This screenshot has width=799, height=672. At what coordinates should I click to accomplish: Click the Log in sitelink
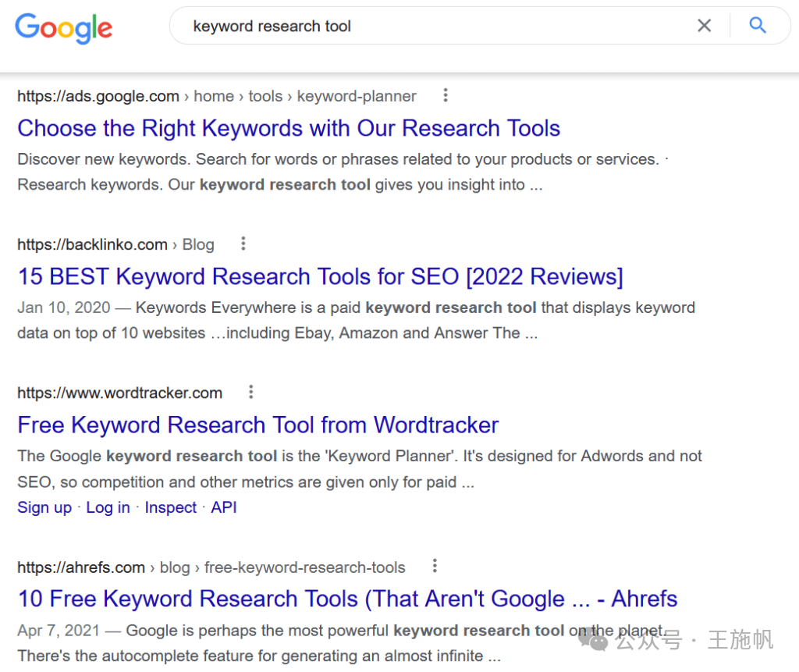coord(108,508)
